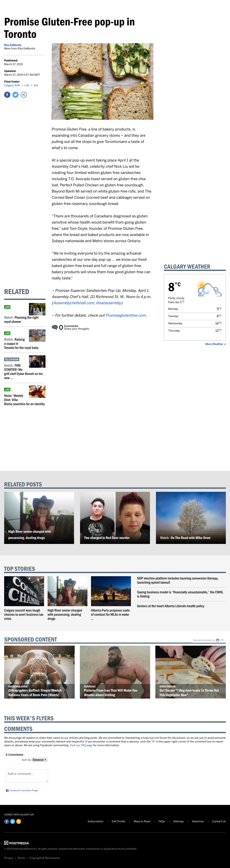Open the Sort by Newest dropdown
The height and width of the screenshot is (868, 230).
pyautogui.click(x=39, y=760)
